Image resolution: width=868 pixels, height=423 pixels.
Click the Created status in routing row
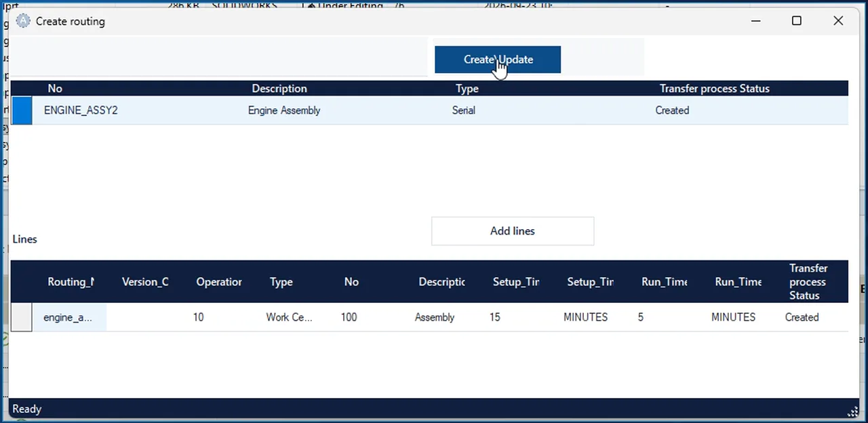click(672, 110)
